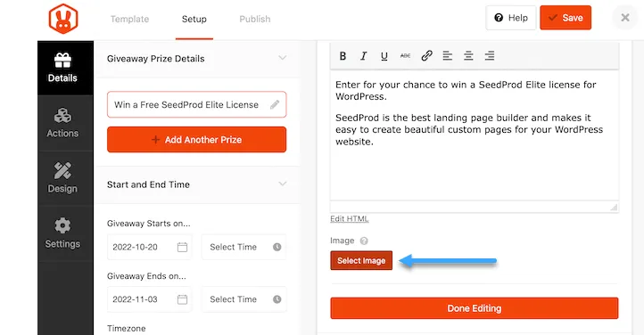This screenshot has width=644, height=335.
Task: Collapse the Start and End Time section
Action: [x=283, y=184]
